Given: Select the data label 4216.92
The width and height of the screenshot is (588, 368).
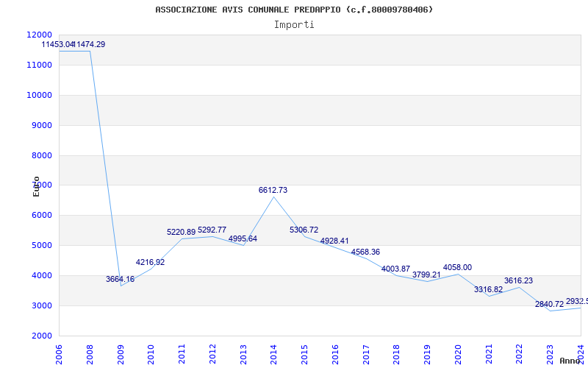Looking at the screenshot, I should click(151, 262).
